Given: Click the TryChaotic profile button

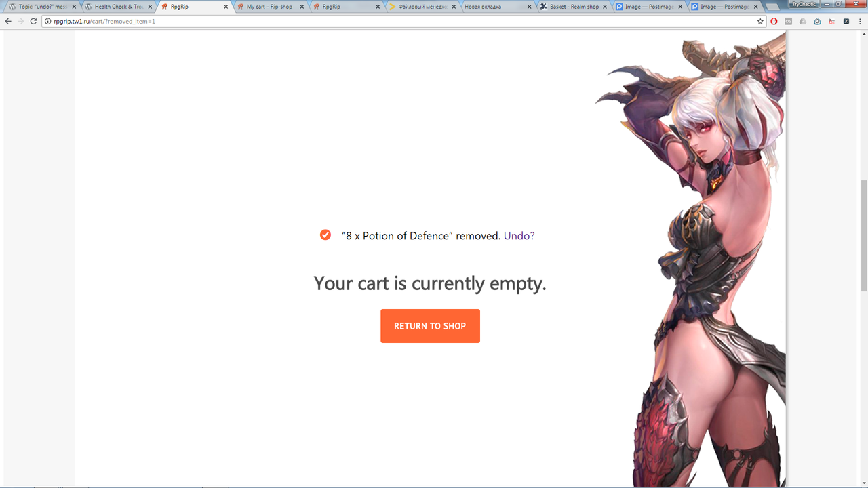Looking at the screenshot, I should point(804,4).
